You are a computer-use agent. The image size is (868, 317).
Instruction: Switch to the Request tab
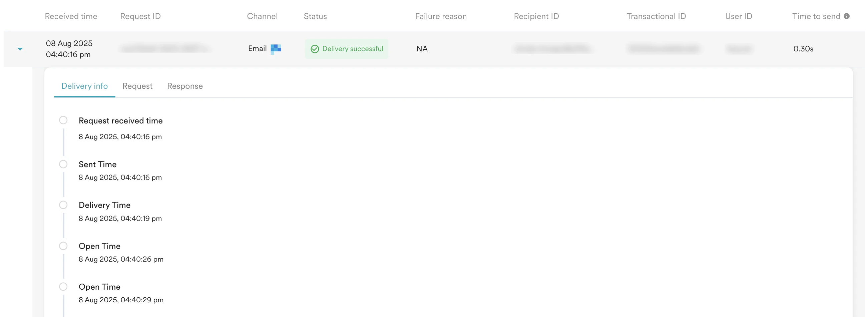pos(137,86)
